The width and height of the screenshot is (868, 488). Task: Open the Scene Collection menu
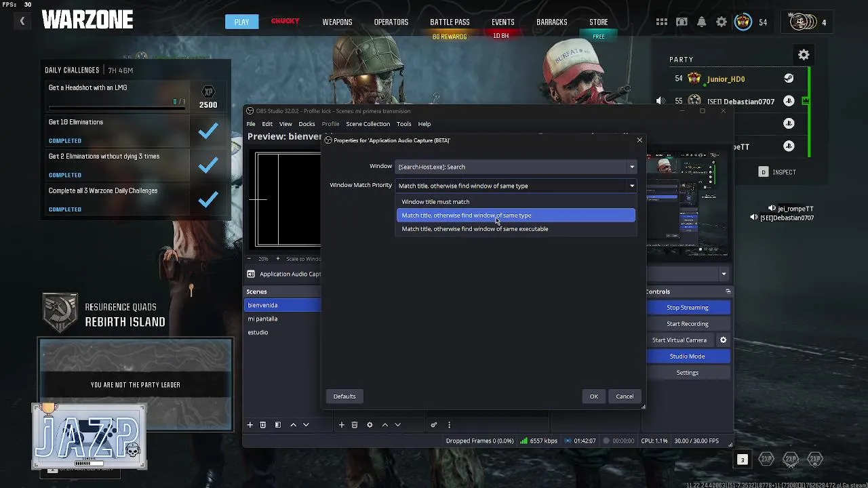coord(368,124)
